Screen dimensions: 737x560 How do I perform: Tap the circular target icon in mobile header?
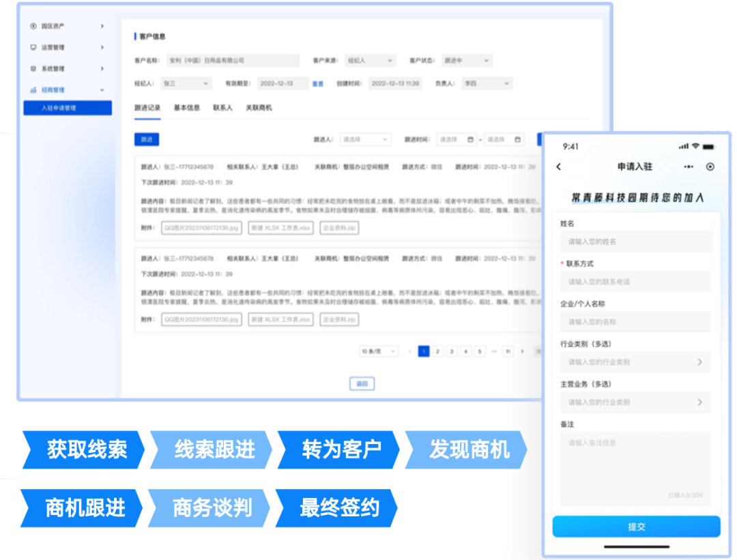[x=710, y=166]
